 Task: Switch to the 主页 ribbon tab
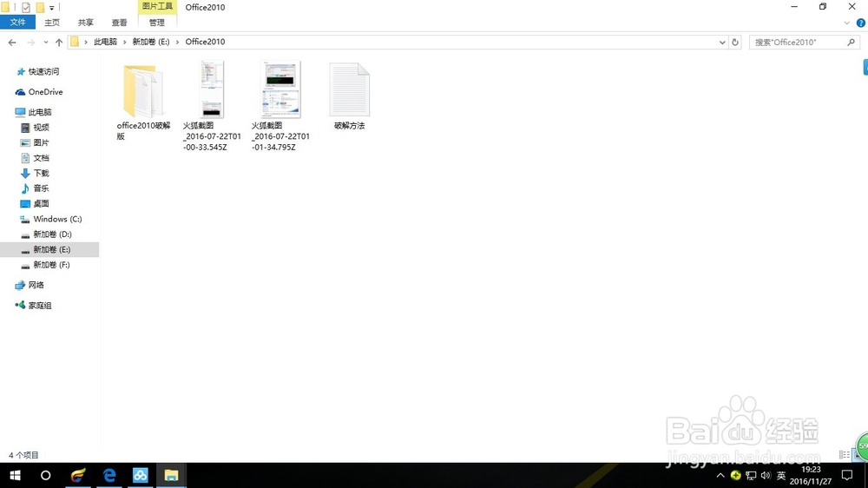(x=52, y=23)
